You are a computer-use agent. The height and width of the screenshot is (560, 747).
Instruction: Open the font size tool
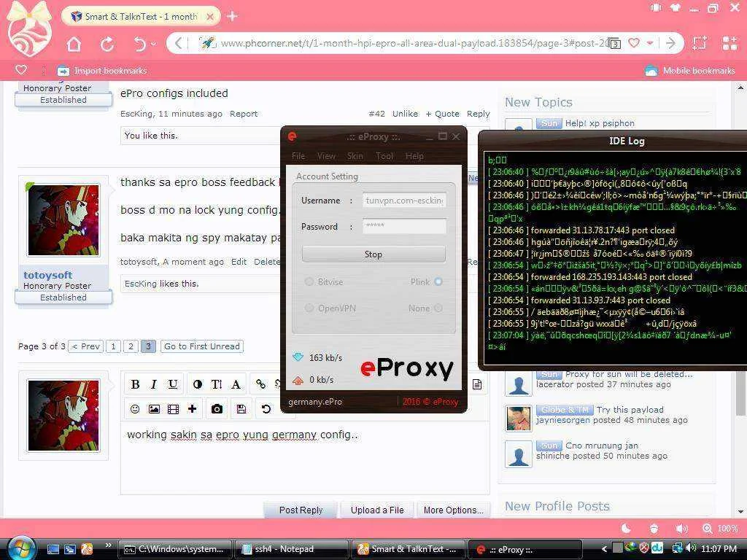(x=216, y=384)
